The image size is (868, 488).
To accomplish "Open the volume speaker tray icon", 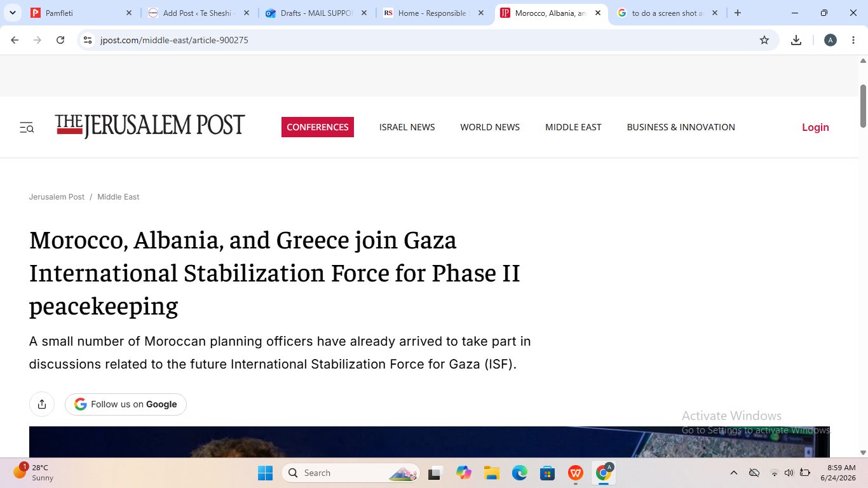I will (789, 473).
